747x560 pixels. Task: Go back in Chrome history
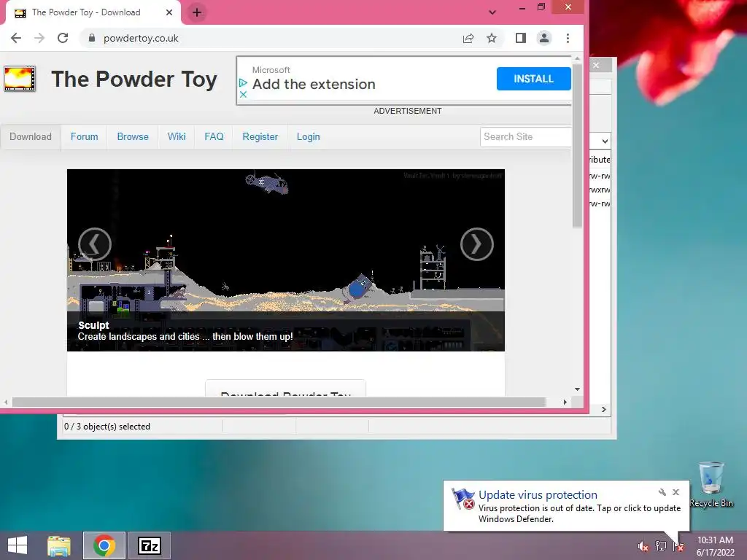16,38
